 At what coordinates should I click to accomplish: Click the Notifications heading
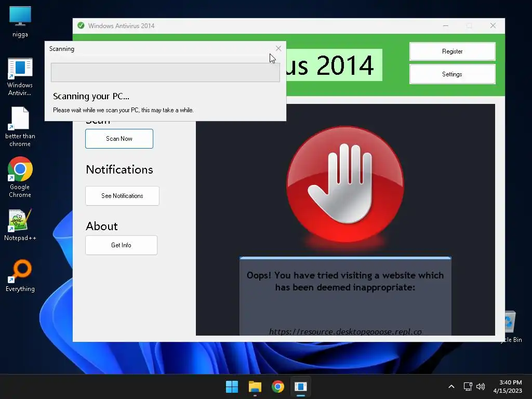[x=119, y=169]
